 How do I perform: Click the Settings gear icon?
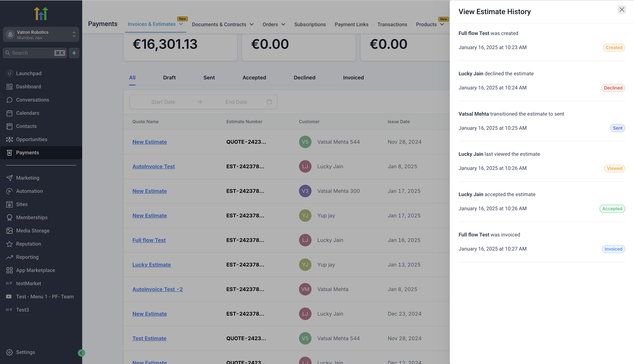(10, 352)
